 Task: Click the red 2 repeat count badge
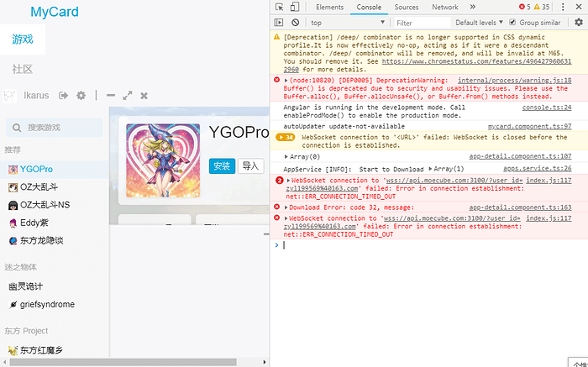[x=280, y=181]
